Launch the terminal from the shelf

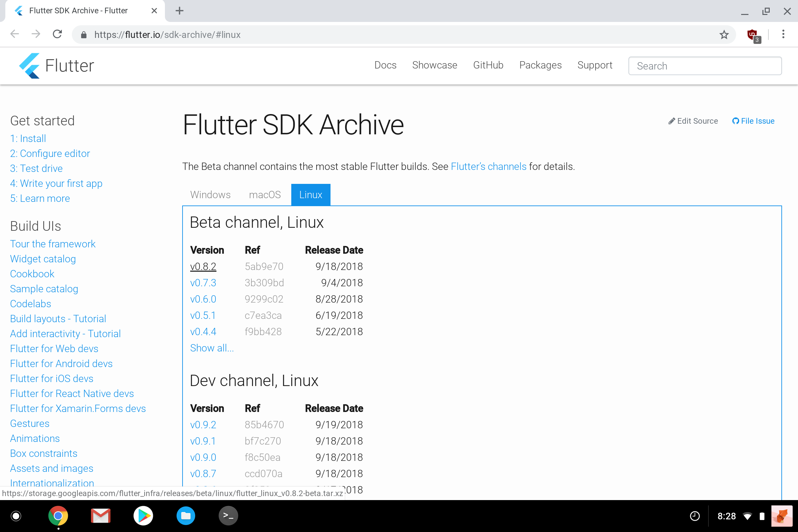click(228, 515)
